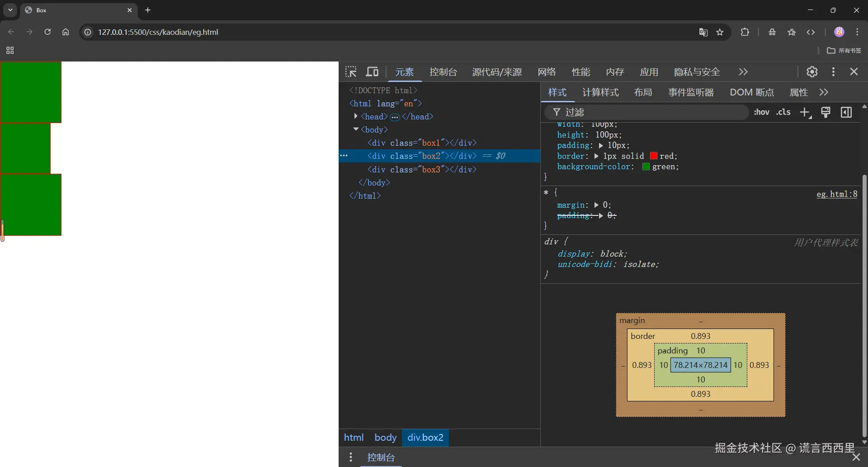This screenshot has height=467, width=868.
Task: Toggle the :hov element state panel
Action: pos(761,112)
